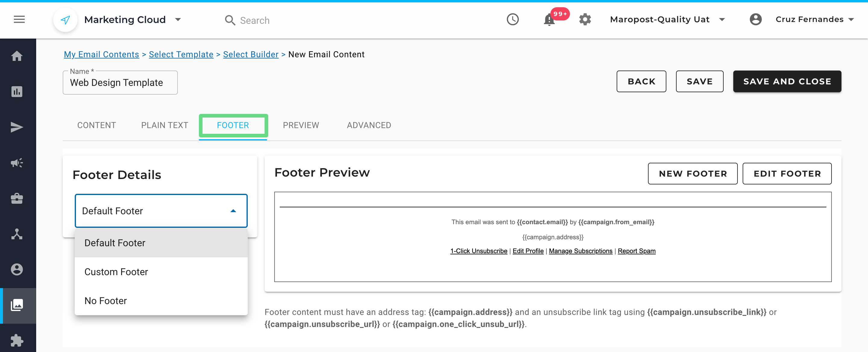Viewport: 868px width, 352px height.
Task: Switch to the ADVANCED tab
Action: pos(369,125)
